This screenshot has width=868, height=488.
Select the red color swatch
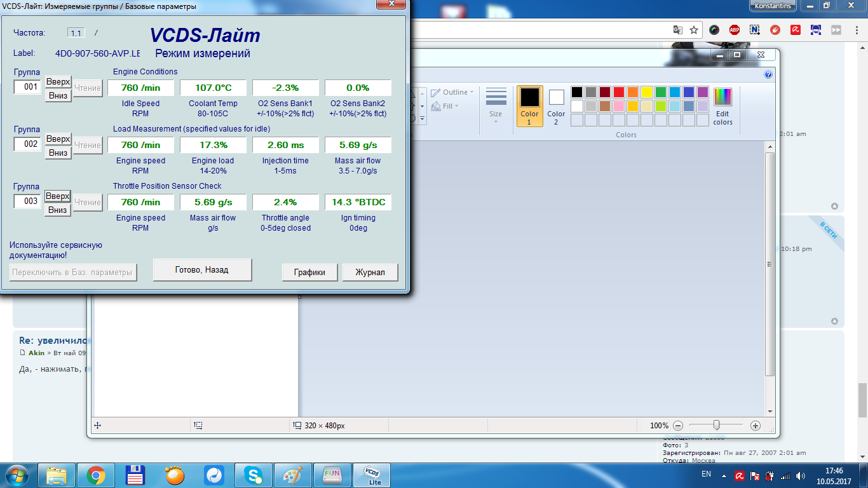(x=619, y=92)
